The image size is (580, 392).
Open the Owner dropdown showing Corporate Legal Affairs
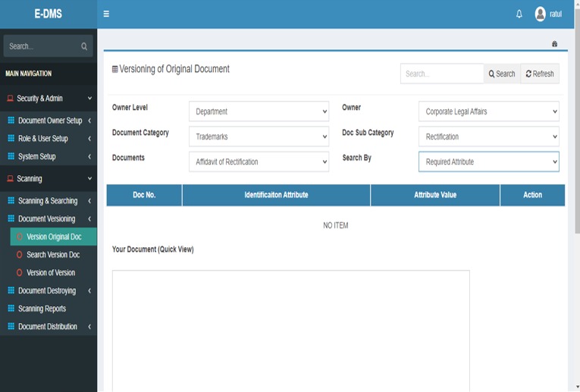(x=488, y=111)
